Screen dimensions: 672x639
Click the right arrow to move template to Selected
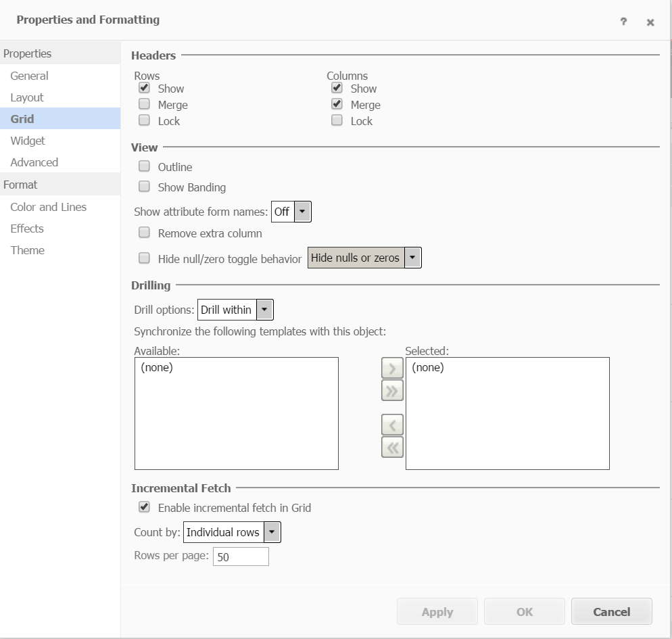point(391,368)
